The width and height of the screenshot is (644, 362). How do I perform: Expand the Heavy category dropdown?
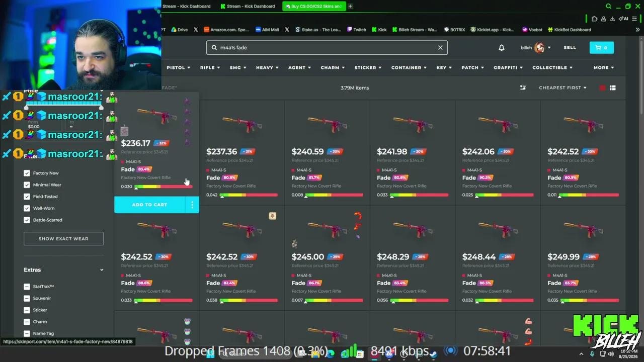coord(267,67)
